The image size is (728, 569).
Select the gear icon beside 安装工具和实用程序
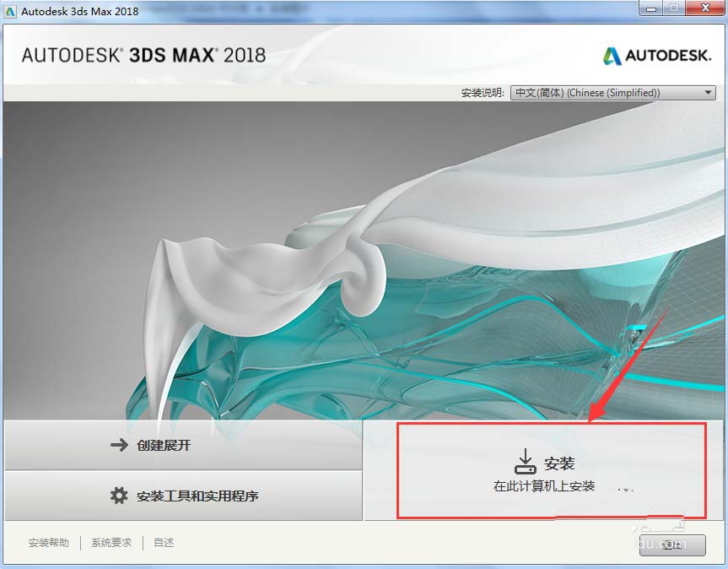[118, 496]
